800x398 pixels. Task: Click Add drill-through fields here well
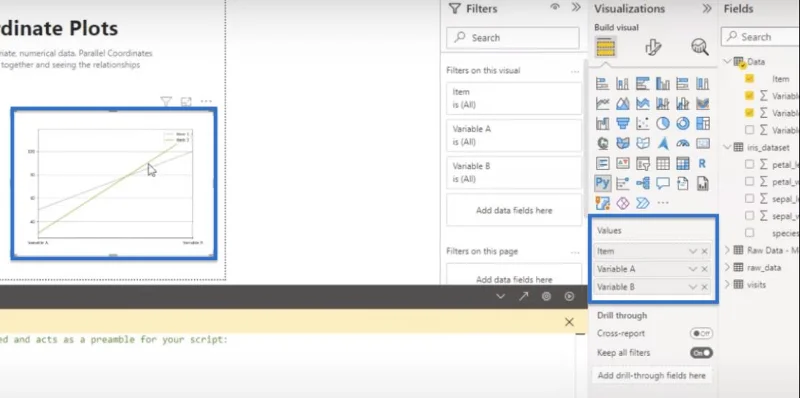652,376
